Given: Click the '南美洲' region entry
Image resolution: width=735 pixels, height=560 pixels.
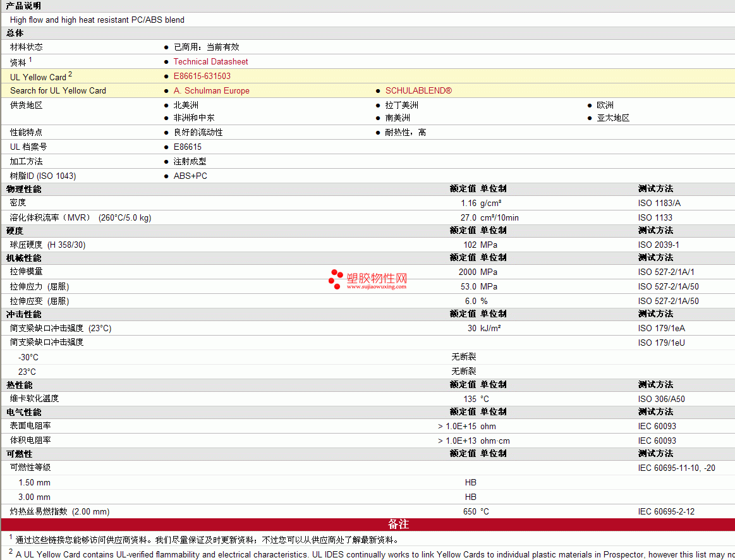Looking at the screenshot, I should 398,118.
